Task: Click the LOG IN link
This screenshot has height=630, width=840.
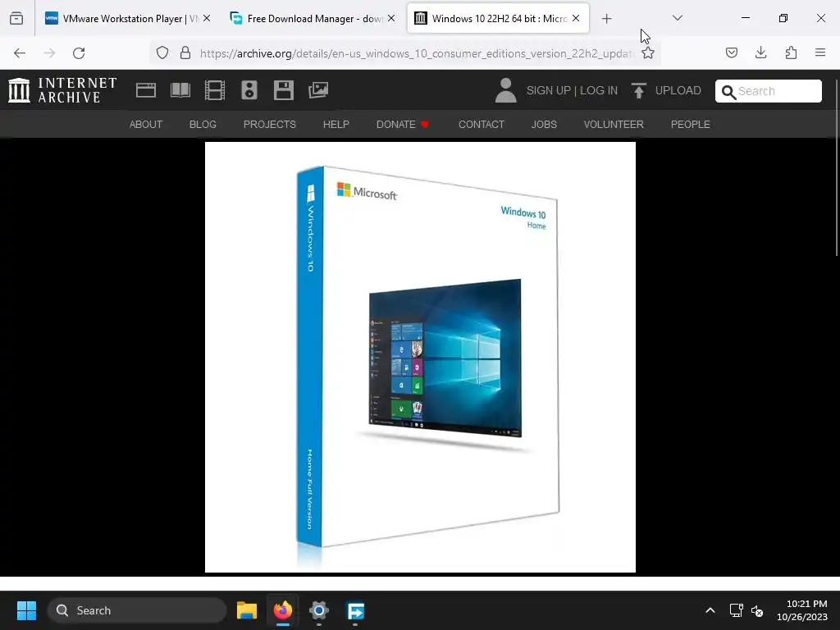Action: point(598,90)
